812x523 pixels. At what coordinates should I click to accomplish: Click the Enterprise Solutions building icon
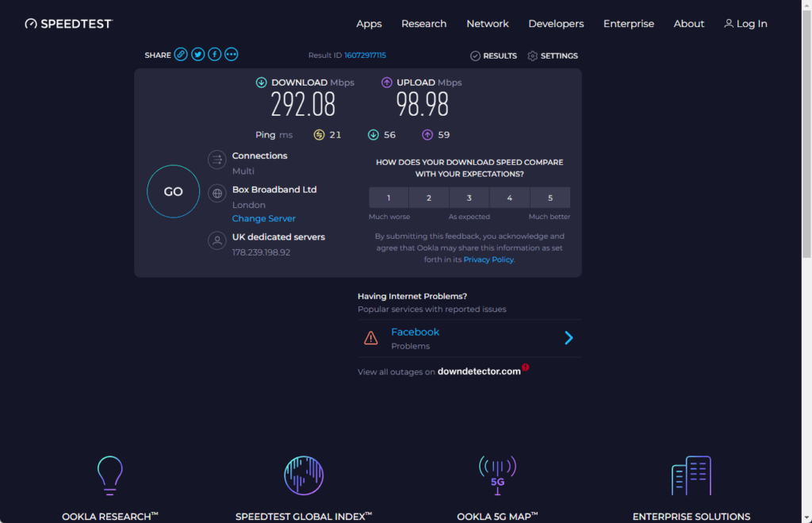691,475
